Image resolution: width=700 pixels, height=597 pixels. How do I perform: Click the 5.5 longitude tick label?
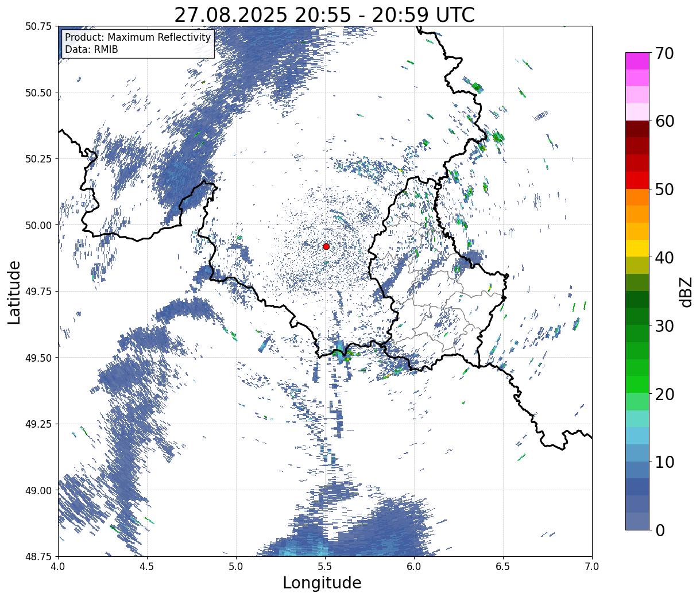(325, 567)
